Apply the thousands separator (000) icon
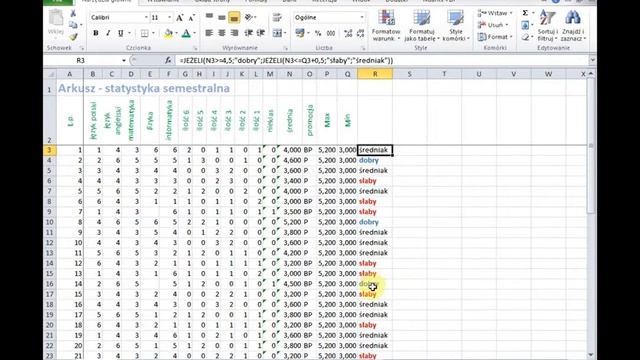Viewport: 640px width, 360px height. (x=331, y=33)
